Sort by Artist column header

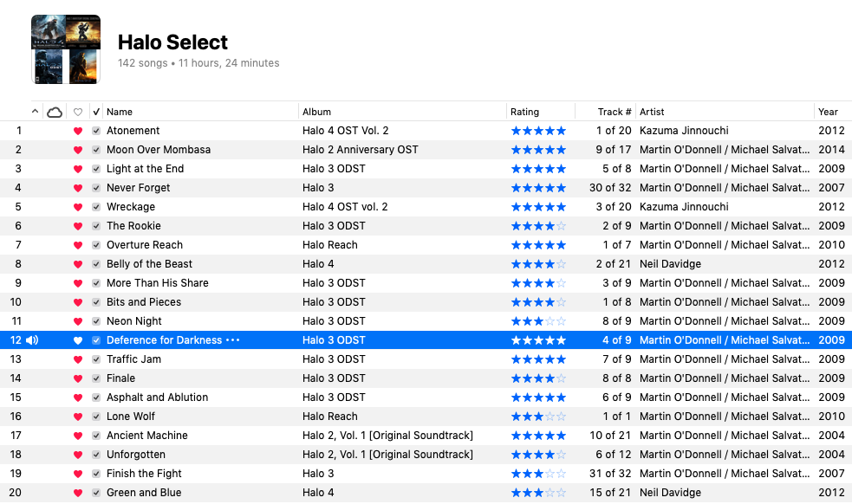pos(652,112)
